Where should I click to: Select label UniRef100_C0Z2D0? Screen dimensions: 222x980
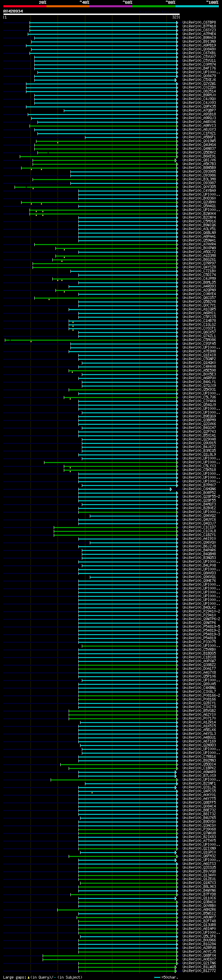(199, 88)
